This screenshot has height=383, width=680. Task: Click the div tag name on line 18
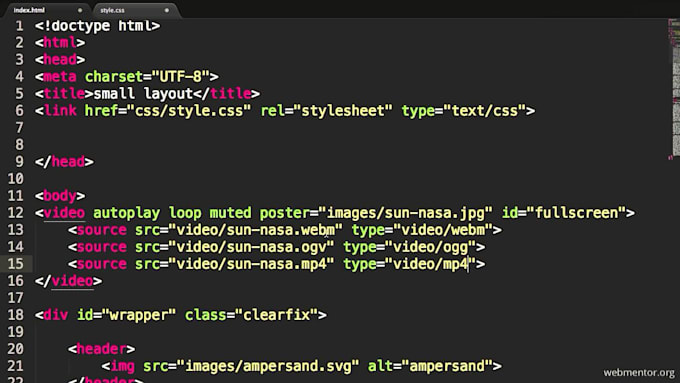click(x=56, y=315)
